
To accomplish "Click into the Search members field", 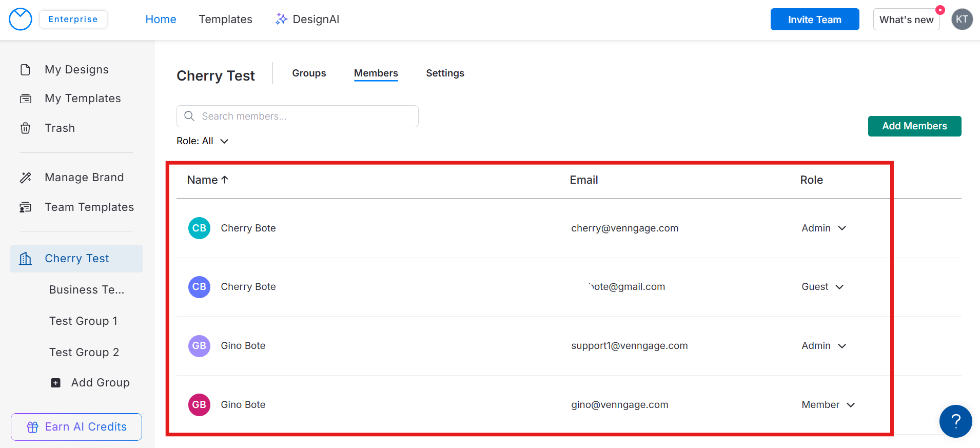I will (297, 116).
